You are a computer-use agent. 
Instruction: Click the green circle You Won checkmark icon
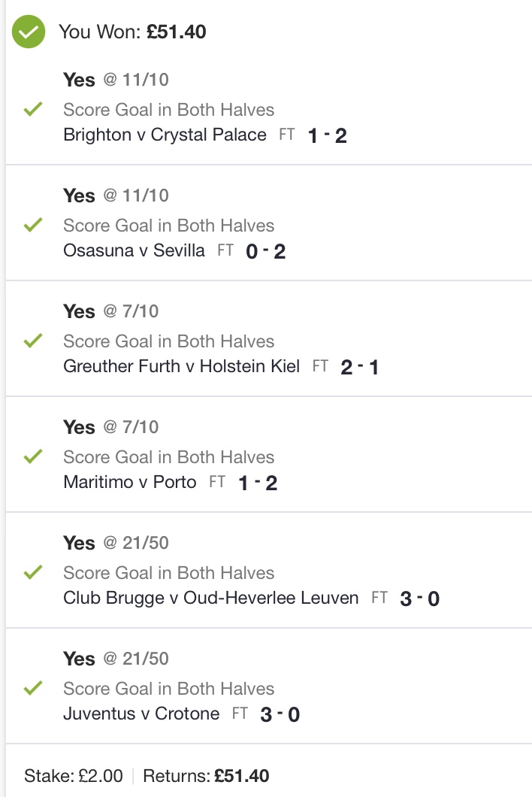(x=29, y=32)
